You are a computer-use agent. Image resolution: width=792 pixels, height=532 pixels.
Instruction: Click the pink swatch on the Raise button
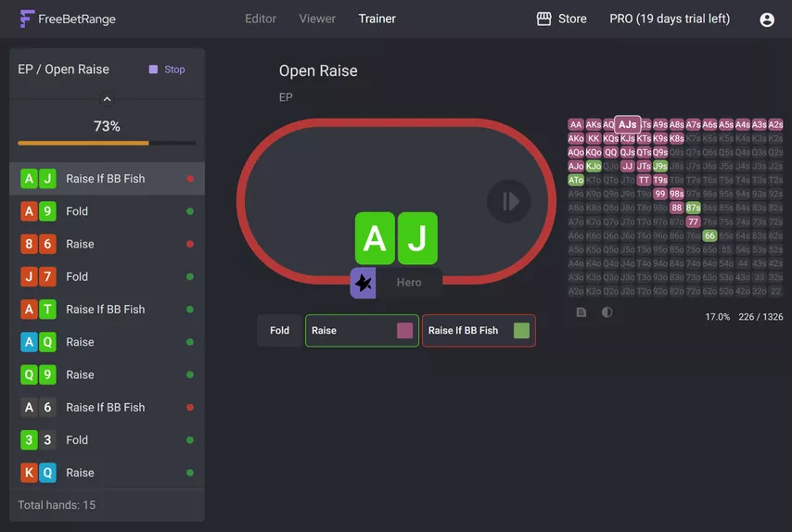404,331
